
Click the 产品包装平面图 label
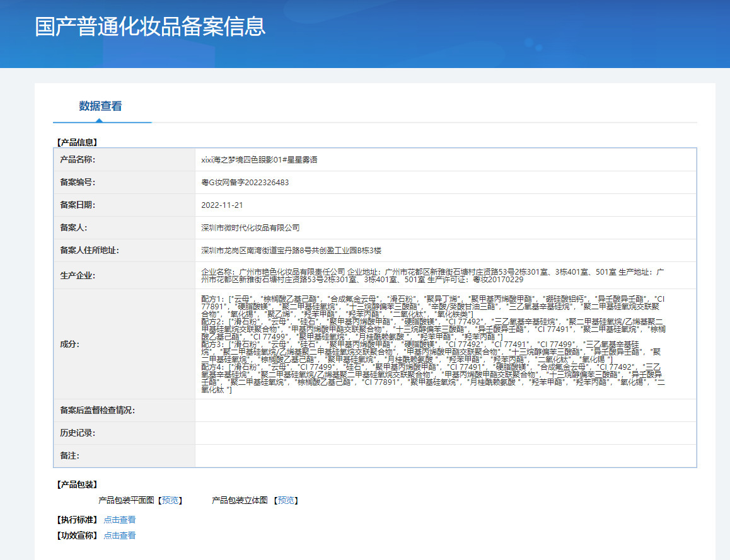coord(126,500)
